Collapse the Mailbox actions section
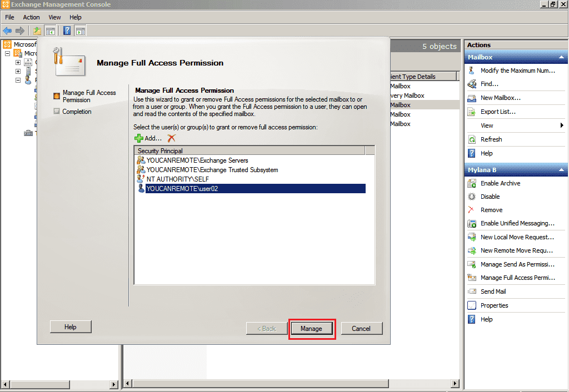This screenshot has width=569, height=392. (561, 57)
